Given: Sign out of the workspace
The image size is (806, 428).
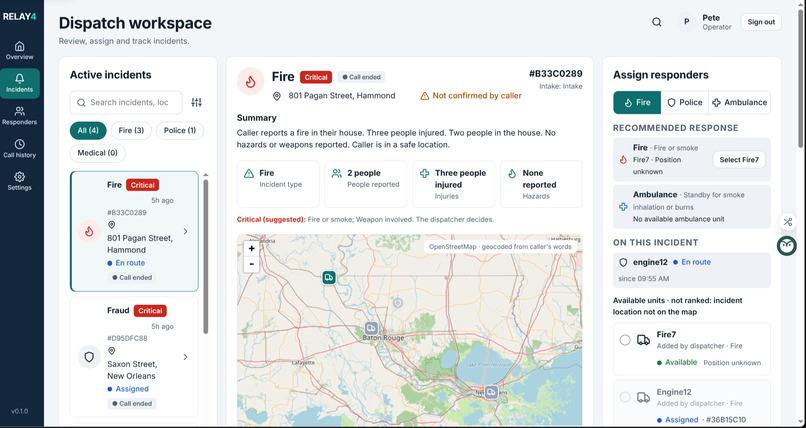Looking at the screenshot, I should coord(761,22).
